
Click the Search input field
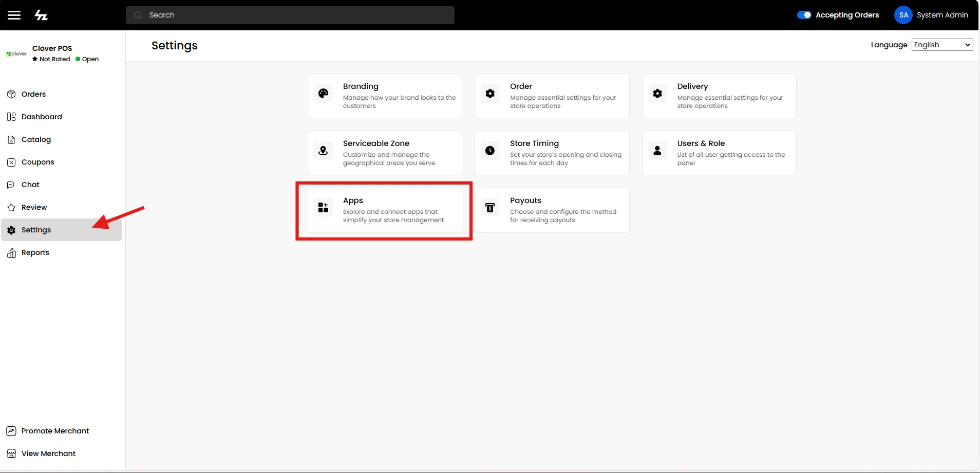(290, 15)
